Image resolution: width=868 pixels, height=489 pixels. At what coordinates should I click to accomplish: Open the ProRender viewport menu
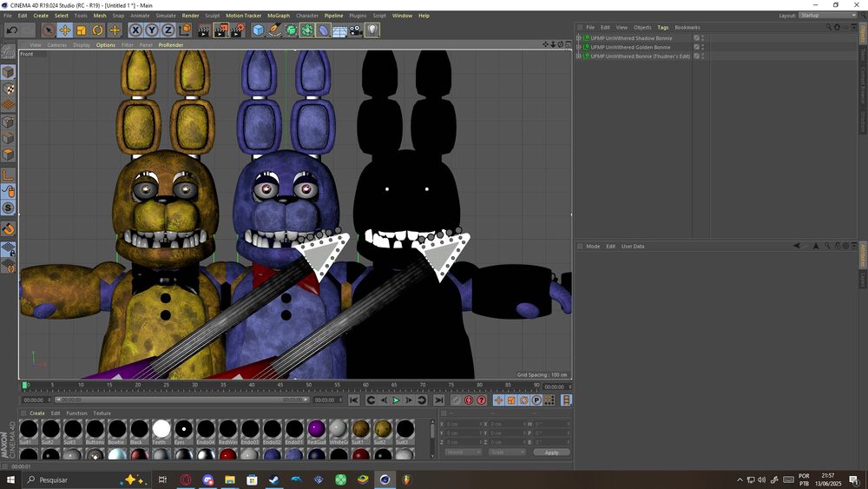click(x=170, y=45)
